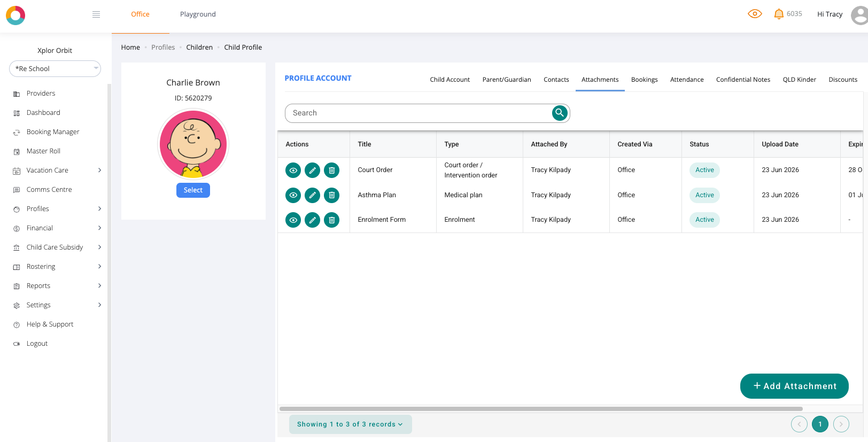
Task: Click the search magnifier button
Action: point(560,113)
